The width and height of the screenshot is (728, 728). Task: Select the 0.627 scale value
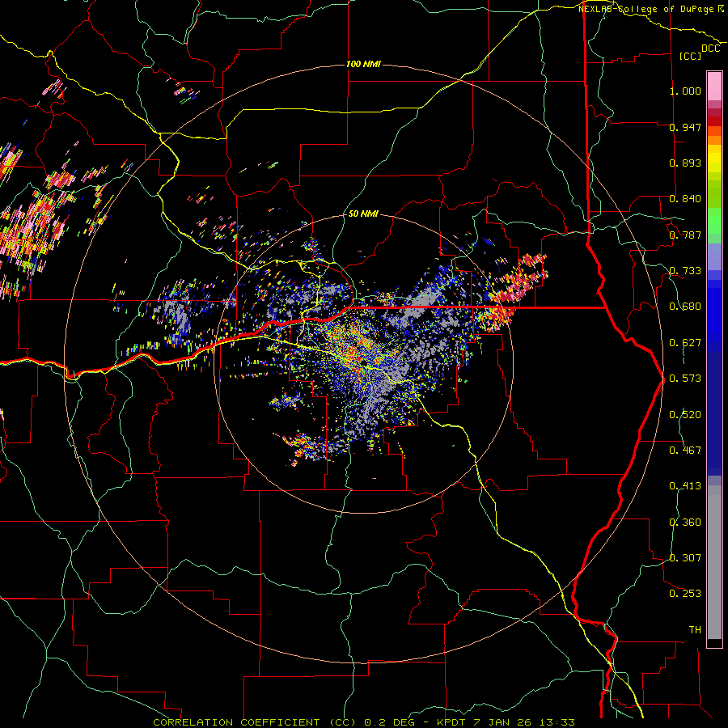(x=685, y=343)
